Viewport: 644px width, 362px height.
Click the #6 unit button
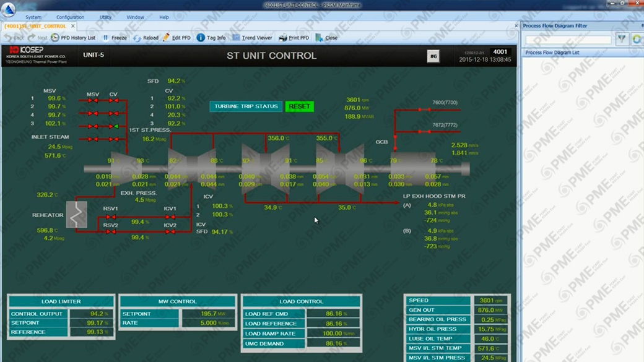[x=433, y=56]
